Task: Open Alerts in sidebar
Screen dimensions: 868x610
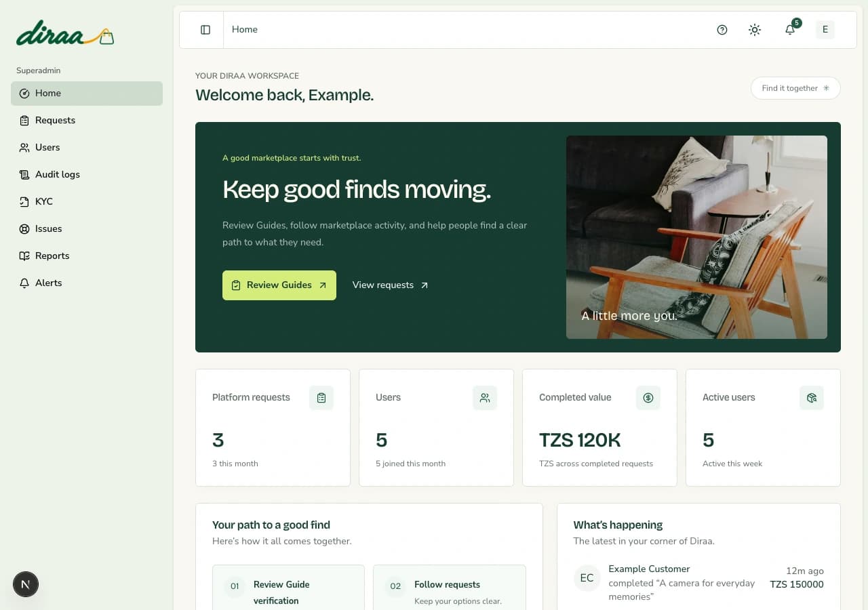Action: coord(87,283)
